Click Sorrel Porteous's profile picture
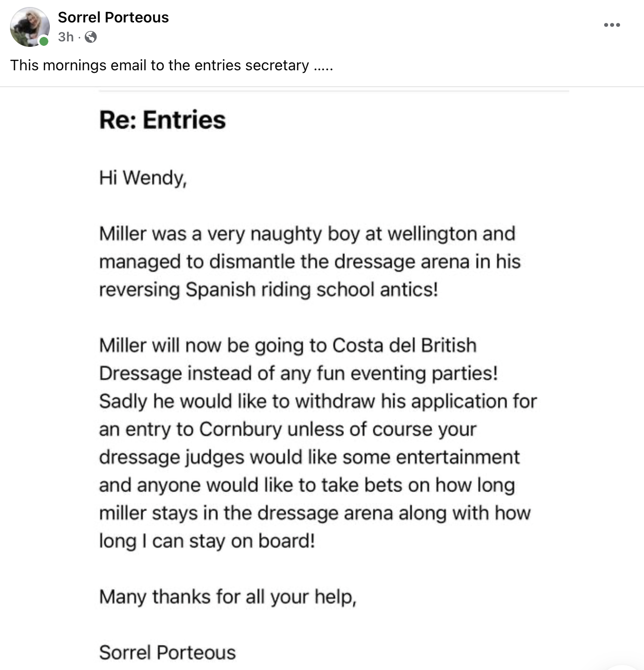 pos(29,27)
